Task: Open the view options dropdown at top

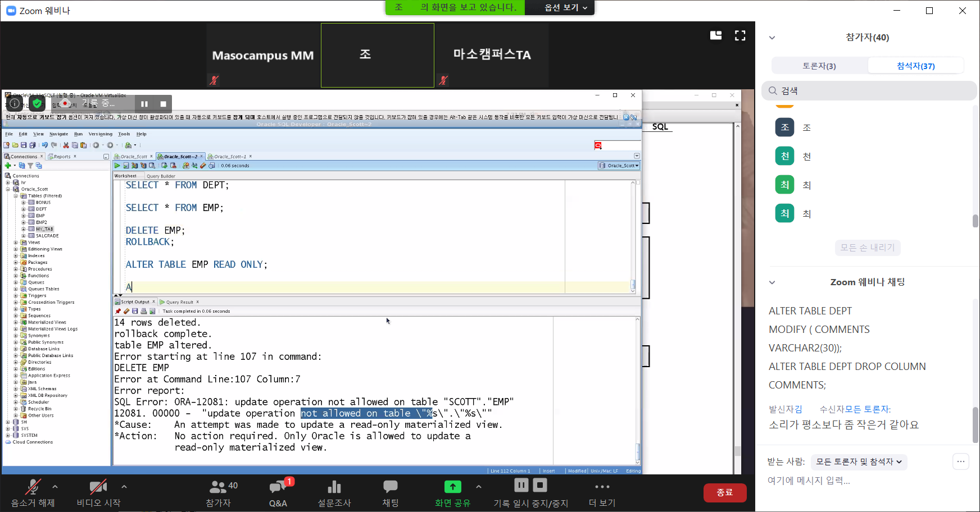Action: 565,8
